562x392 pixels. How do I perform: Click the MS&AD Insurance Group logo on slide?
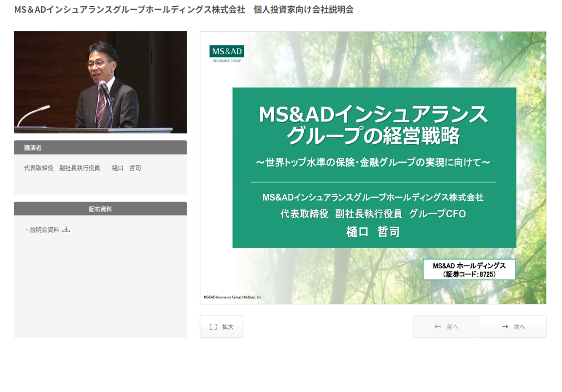(227, 54)
